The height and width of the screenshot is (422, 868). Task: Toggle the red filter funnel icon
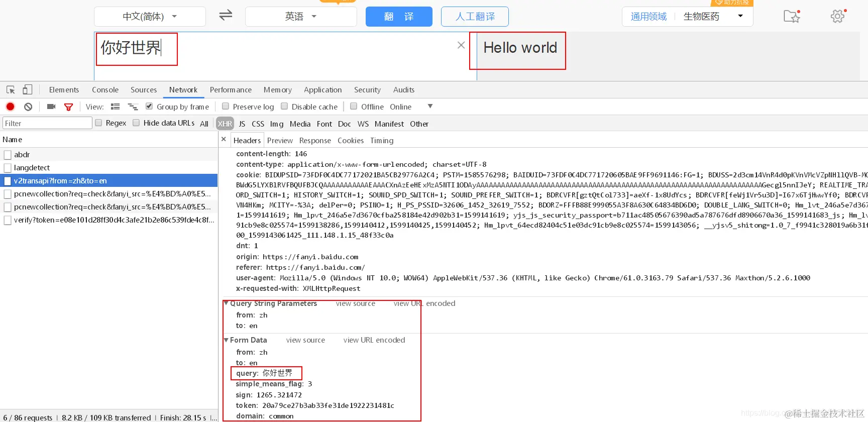coord(69,107)
